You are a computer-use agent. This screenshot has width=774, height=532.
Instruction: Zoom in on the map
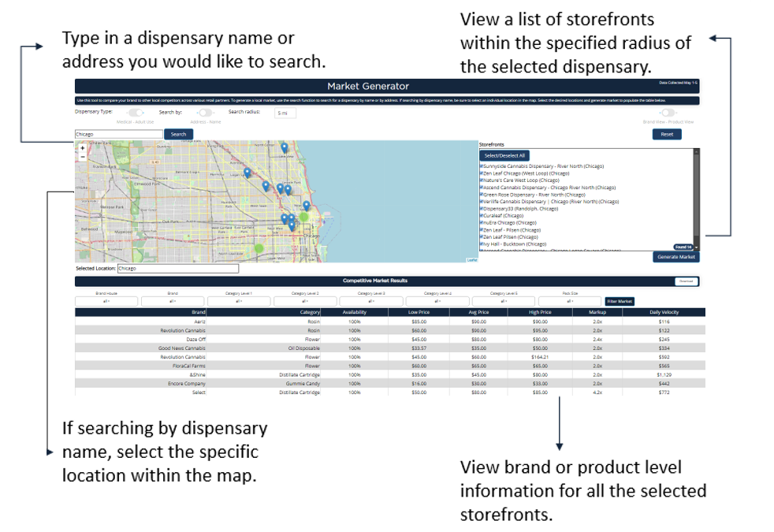[83, 147]
